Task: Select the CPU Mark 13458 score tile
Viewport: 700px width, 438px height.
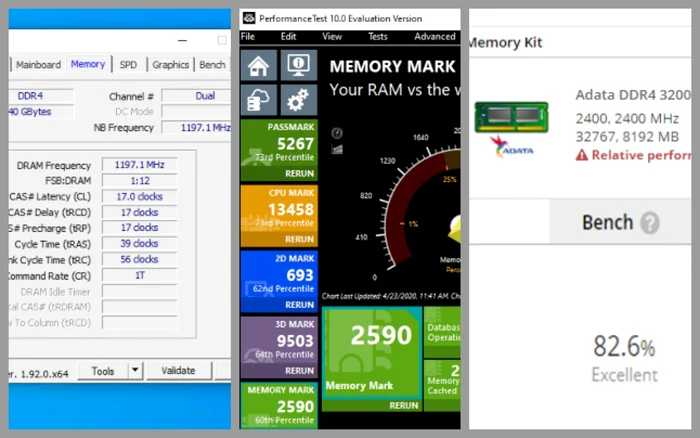Action: click(x=279, y=216)
